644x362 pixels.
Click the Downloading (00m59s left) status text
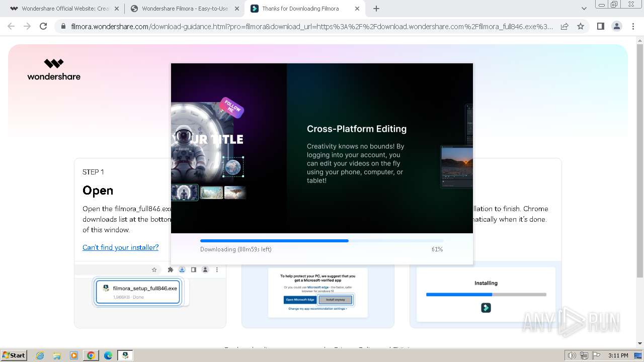(x=236, y=249)
